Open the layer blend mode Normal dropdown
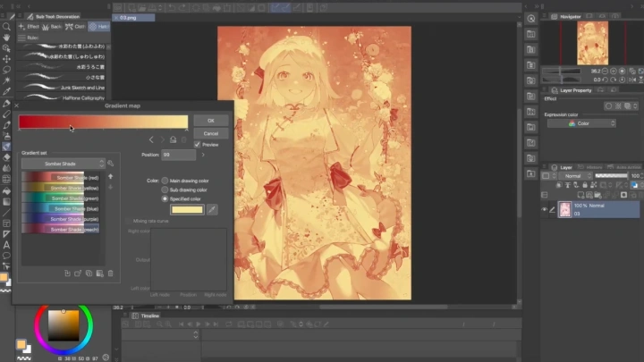Viewport: 644px width, 362px height. pyautogui.click(x=573, y=176)
